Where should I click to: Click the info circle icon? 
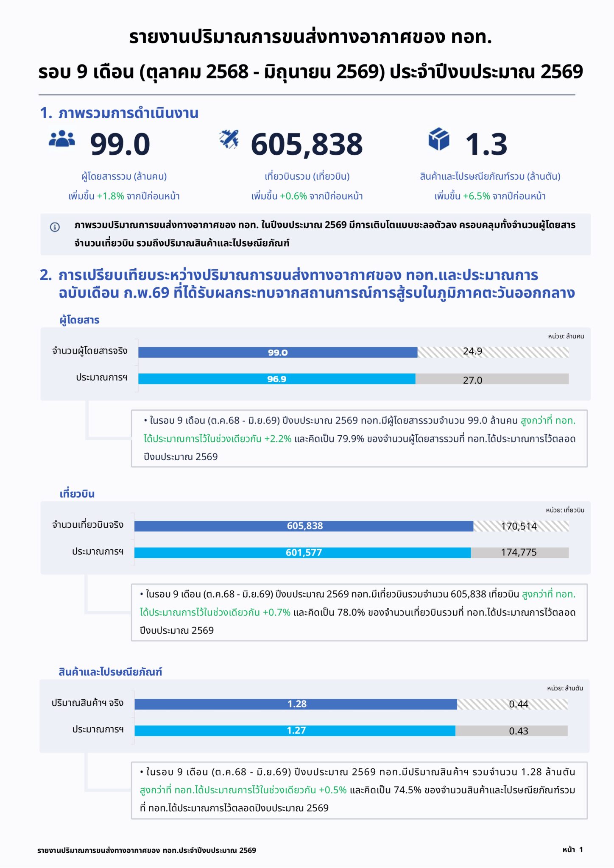[55, 227]
